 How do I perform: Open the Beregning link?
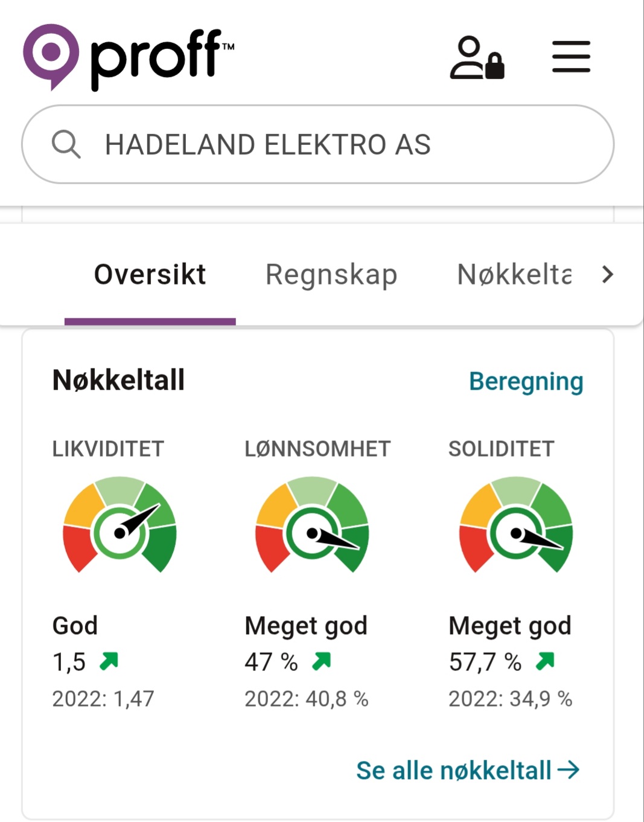click(526, 382)
